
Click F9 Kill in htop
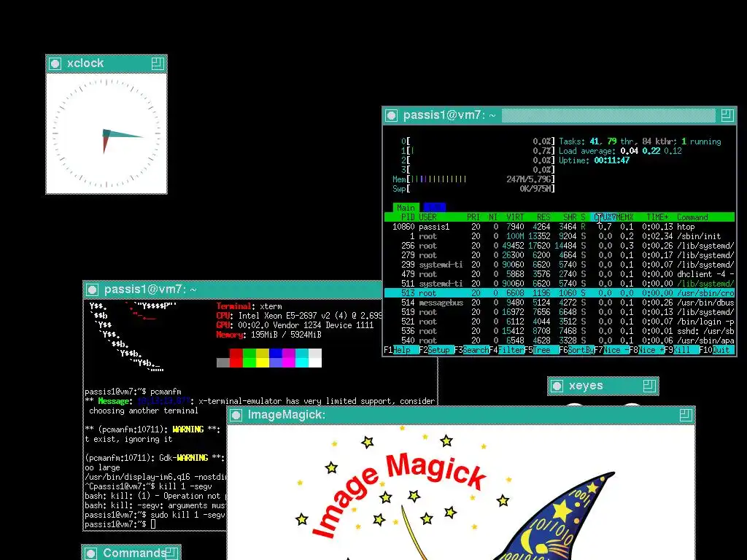pos(681,350)
